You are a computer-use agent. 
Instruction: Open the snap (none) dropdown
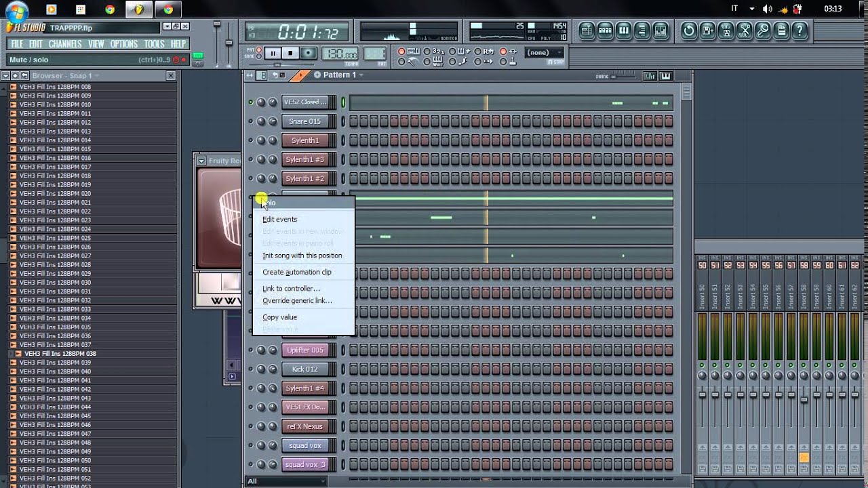click(545, 53)
